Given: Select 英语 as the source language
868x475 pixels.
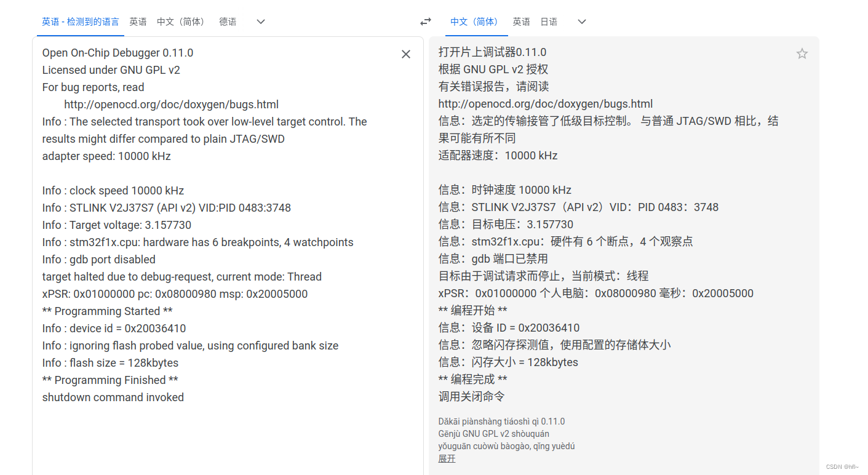Looking at the screenshot, I should (x=138, y=21).
